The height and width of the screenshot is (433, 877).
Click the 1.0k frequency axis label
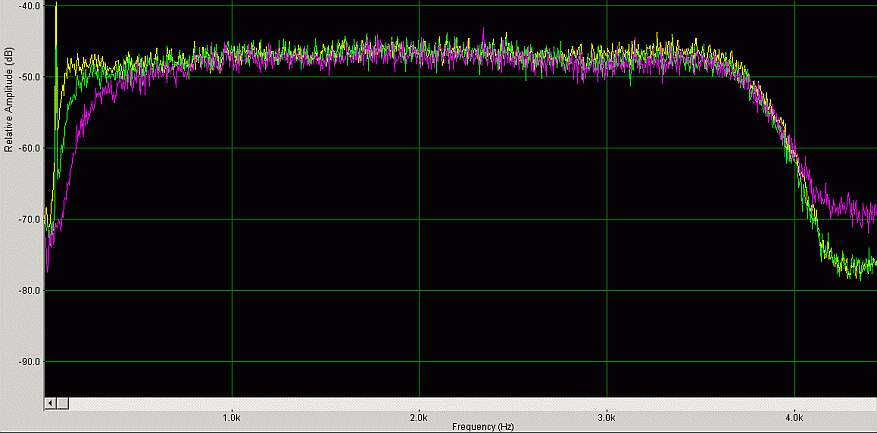[231, 417]
